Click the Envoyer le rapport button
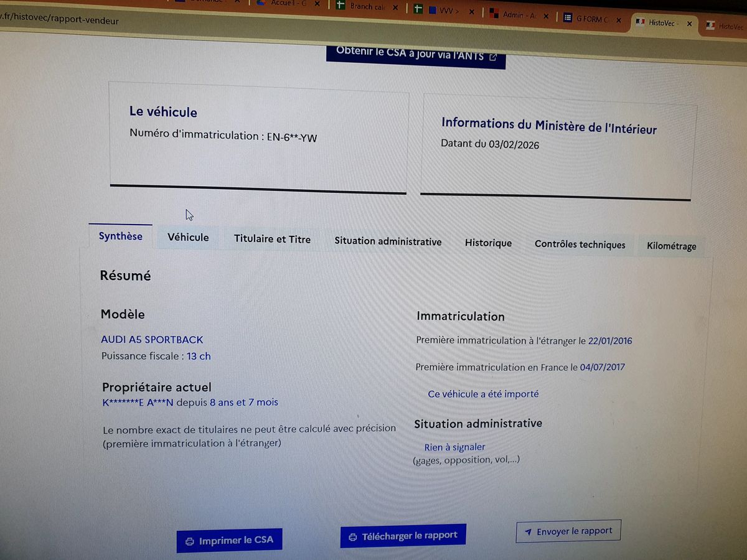 (x=568, y=531)
